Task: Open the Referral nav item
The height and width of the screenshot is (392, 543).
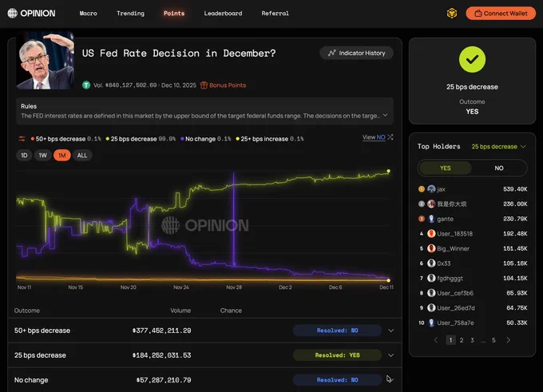Action: pos(275,14)
